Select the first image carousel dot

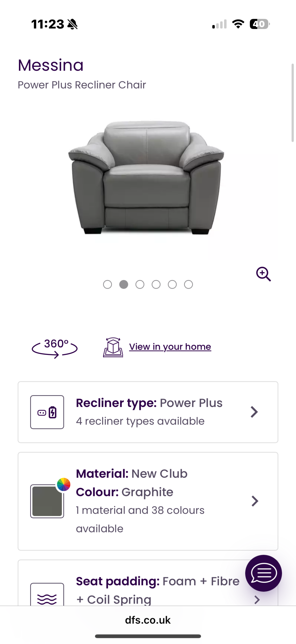pos(107,284)
